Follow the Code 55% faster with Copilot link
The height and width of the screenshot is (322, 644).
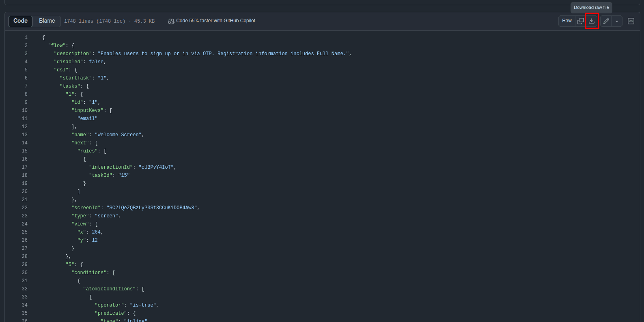(x=215, y=21)
